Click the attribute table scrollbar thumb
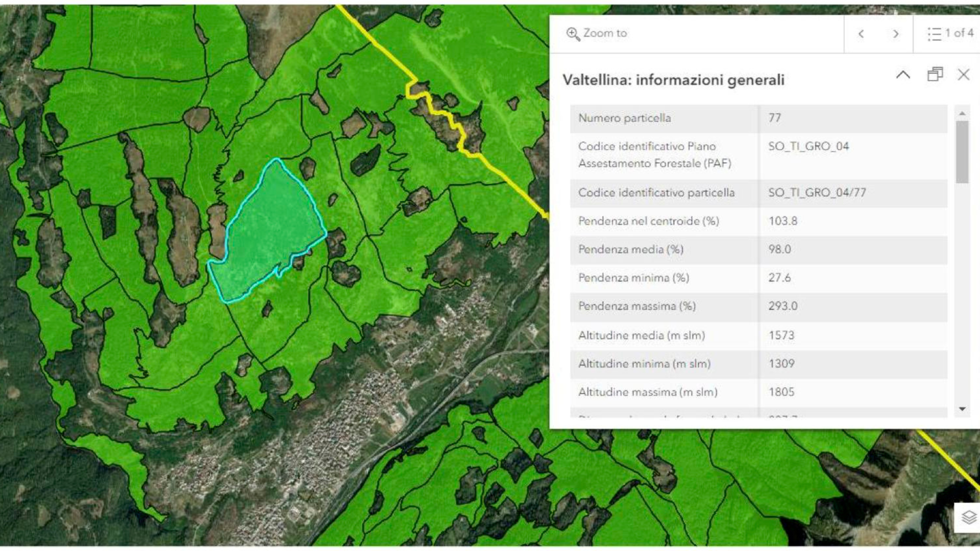Image resolution: width=980 pixels, height=551 pixels. (x=962, y=151)
